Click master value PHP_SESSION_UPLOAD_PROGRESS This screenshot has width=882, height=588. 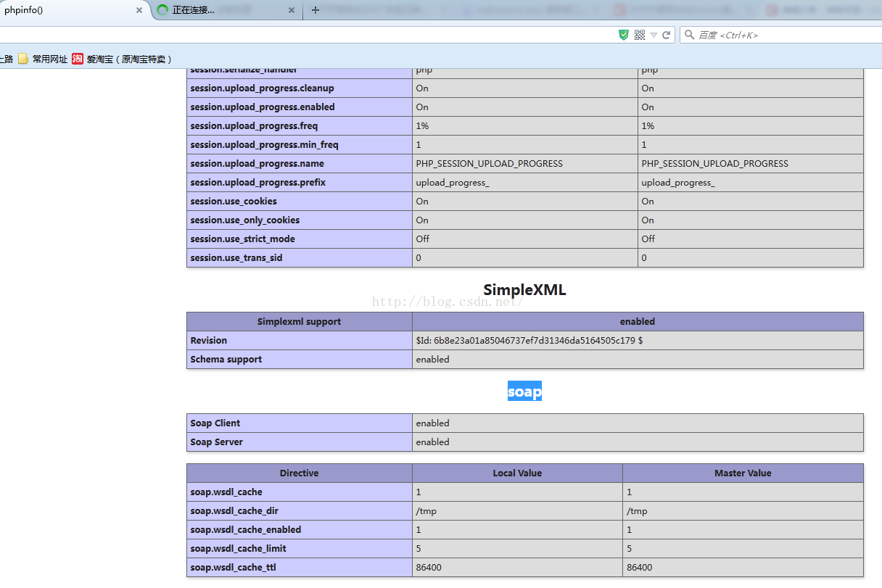click(x=714, y=164)
